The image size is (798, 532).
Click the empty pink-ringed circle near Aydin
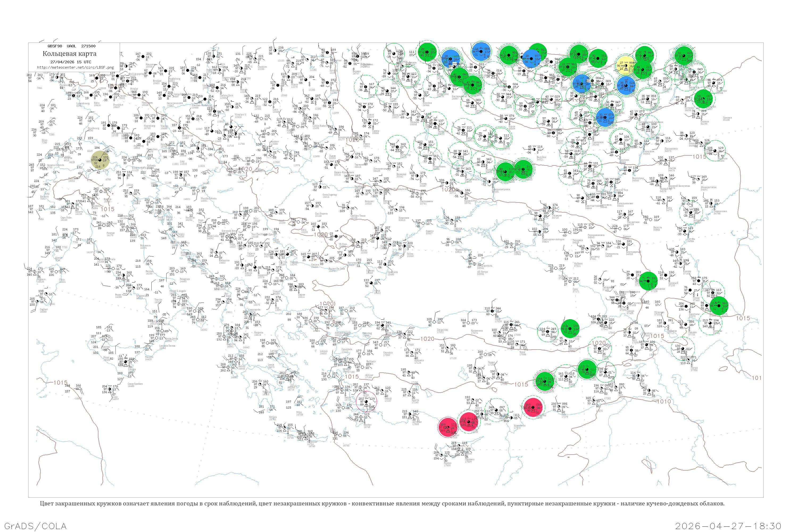click(366, 401)
